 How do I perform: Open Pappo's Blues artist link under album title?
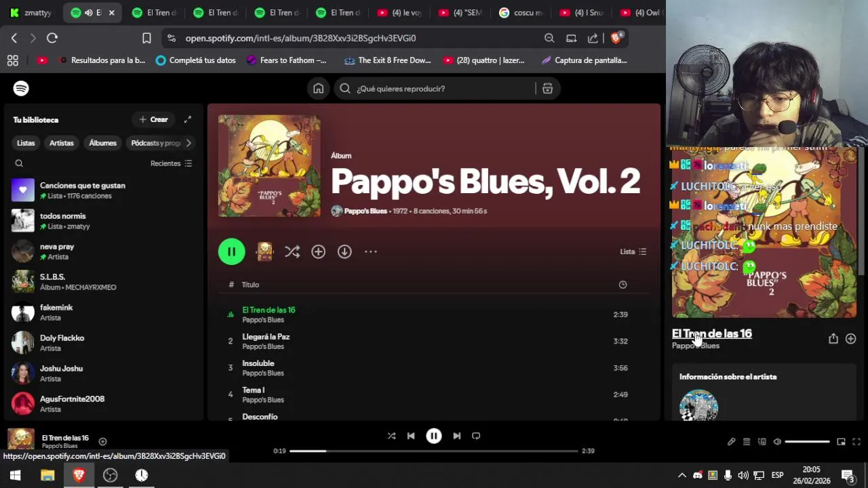(366, 211)
